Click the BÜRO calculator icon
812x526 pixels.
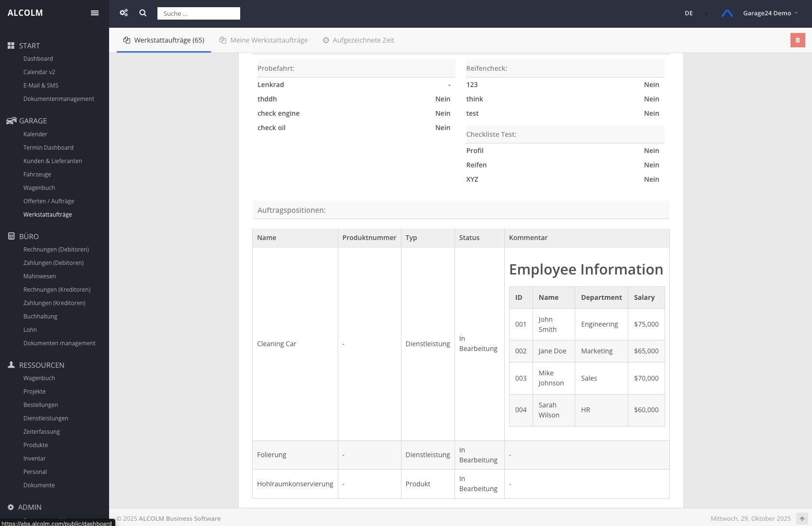point(11,236)
